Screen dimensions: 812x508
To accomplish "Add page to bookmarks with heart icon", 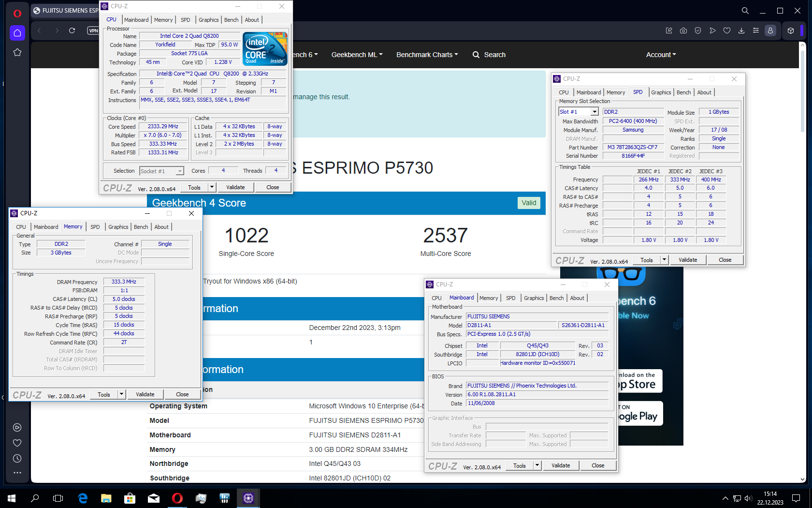I will [727, 30].
